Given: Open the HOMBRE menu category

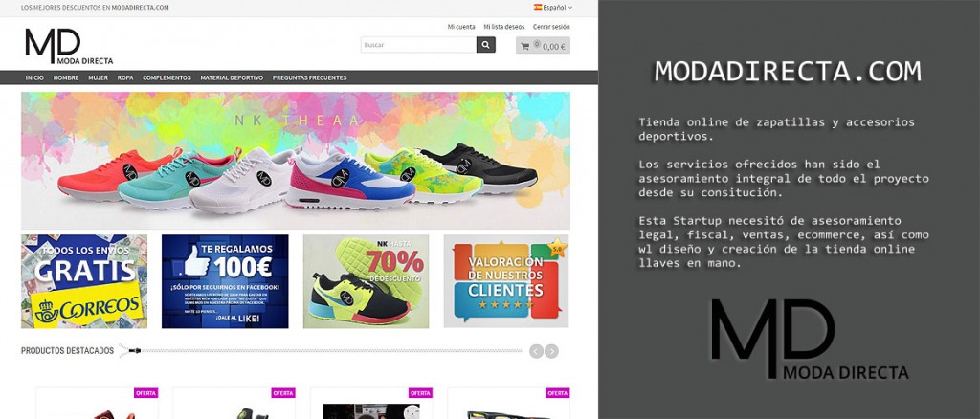Looking at the screenshot, I should coord(66,78).
